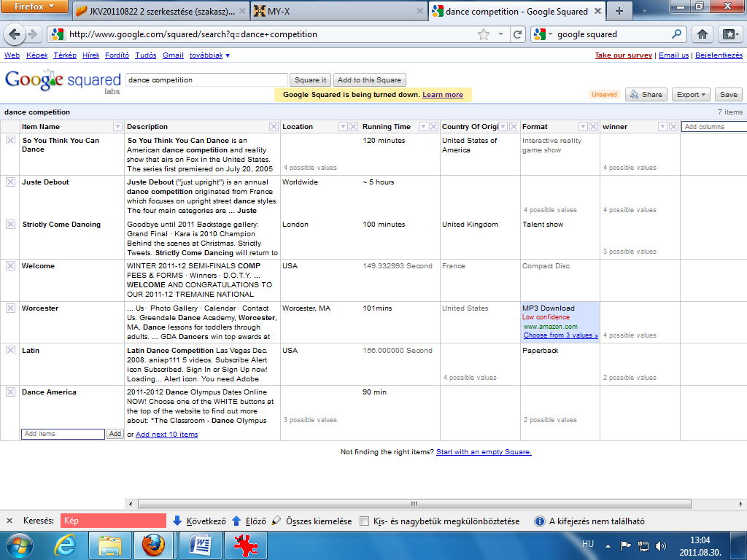Expand the továbbiak menu
Screen dimensions: 747x560
pos(209,55)
